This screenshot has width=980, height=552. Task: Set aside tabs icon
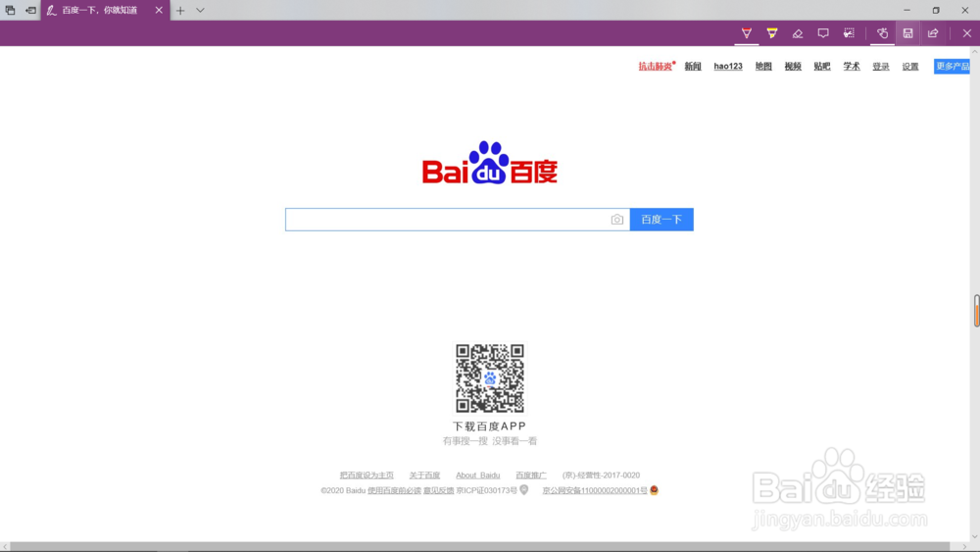click(x=30, y=10)
